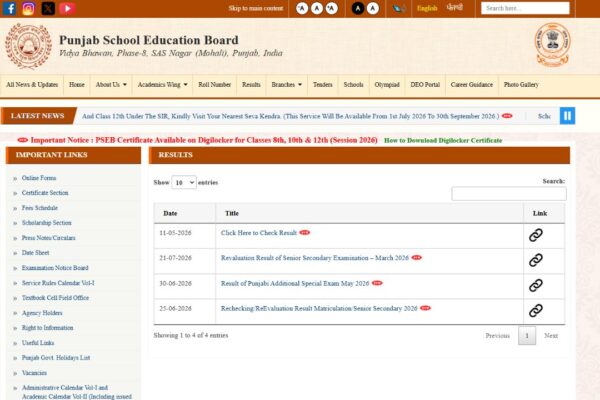The width and height of the screenshot is (600, 400).
Task: Open Useful Links sidebar link
Action: pos(38,343)
